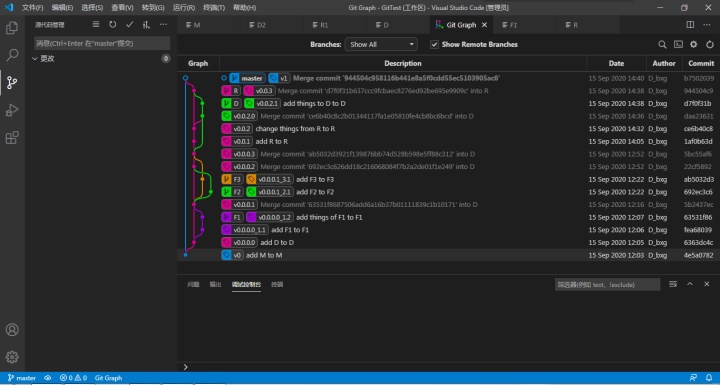Click the master branch label in graph
This screenshot has height=385, width=720.
(x=248, y=78)
